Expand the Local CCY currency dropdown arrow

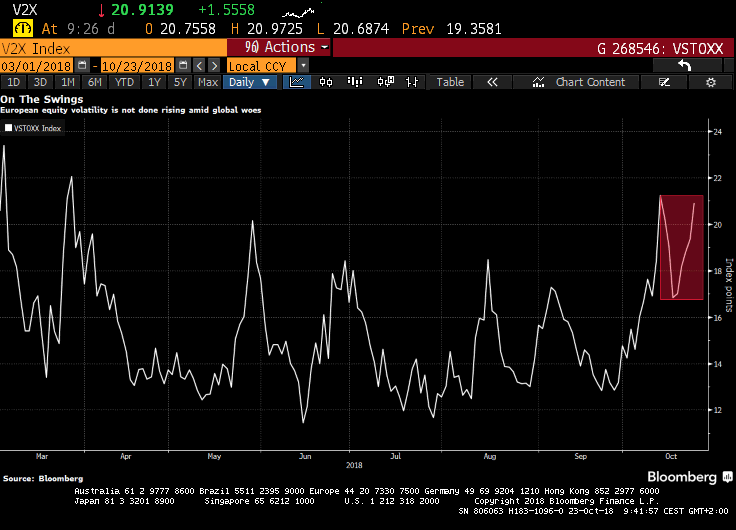303,65
